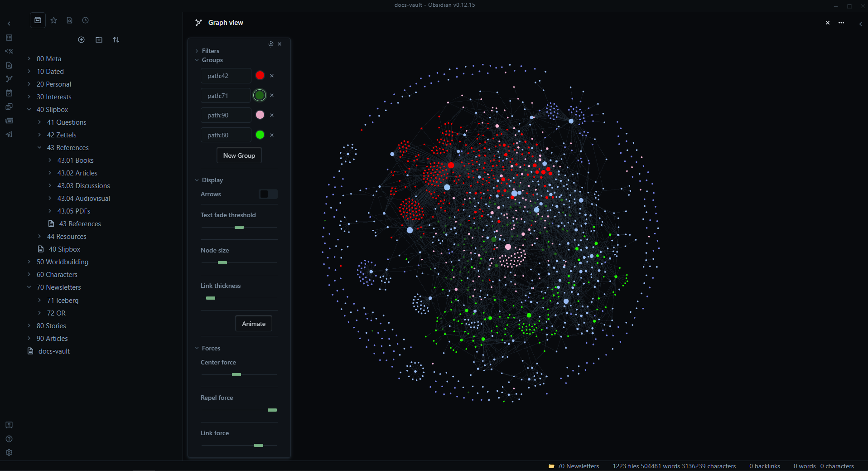Open the graph view's more options menu
Viewport: 868px width, 471px height.
(842, 23)
